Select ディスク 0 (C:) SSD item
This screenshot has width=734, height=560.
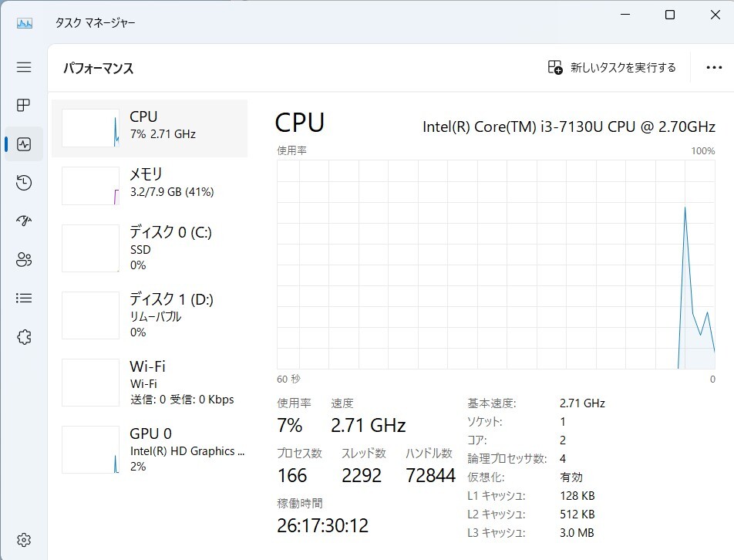point(150,248)
